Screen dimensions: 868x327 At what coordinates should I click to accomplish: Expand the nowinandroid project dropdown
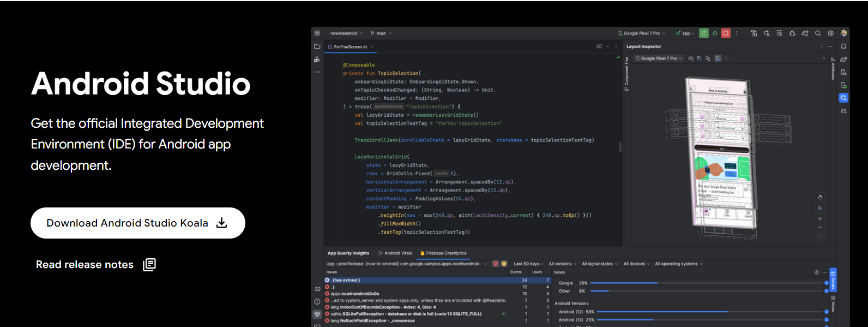coord(347,33)
